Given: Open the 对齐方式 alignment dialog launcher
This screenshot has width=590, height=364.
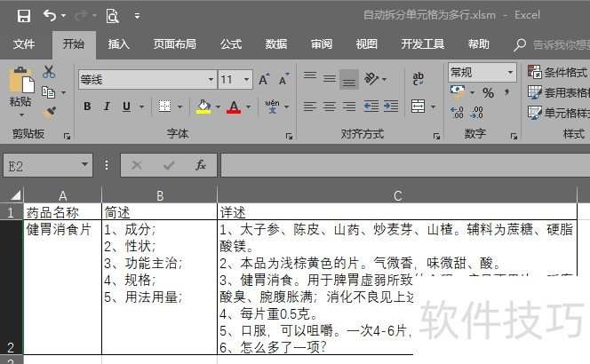Looking at the screenshot, I should [436, 136].
